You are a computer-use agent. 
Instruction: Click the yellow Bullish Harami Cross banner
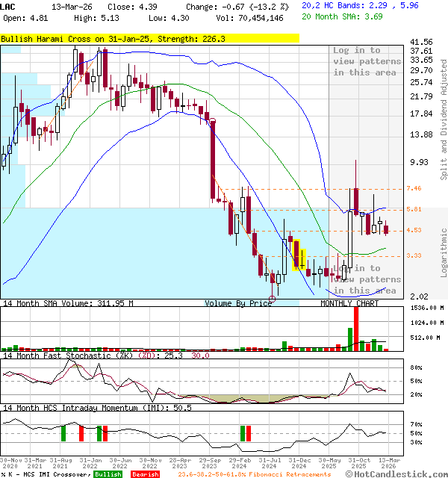[x=113, y=37]
